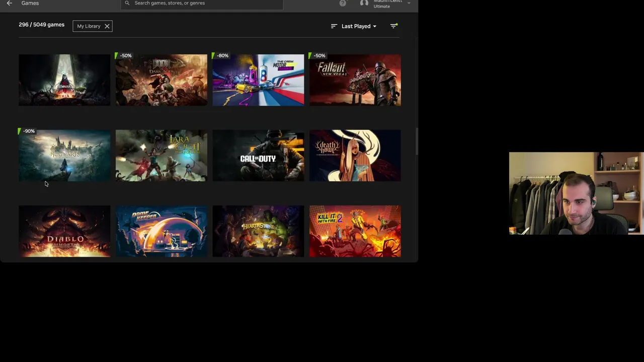Open the Hogwarts Legacy game tile
The width and height of the screenshot is (644, 362).
point(64,155)
